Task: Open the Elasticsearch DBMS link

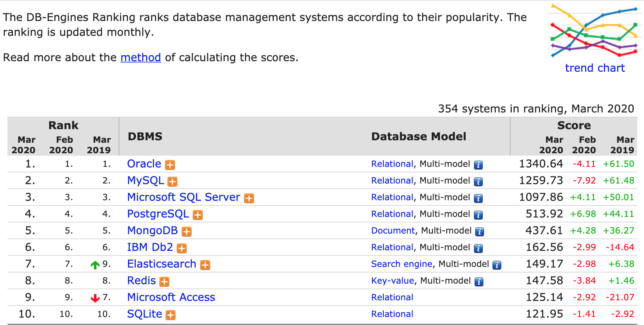Action: point(162,264)
